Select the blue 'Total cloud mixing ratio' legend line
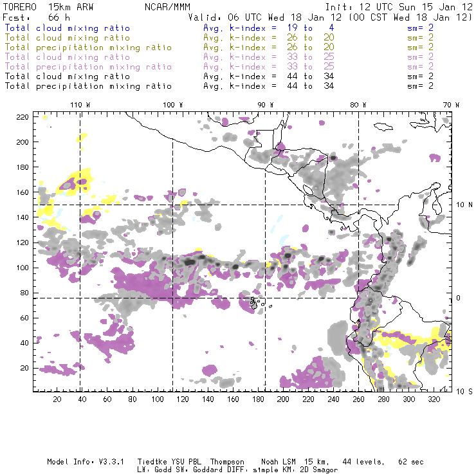The width and height of the screenshot is (476, 476). coord(68,28)
